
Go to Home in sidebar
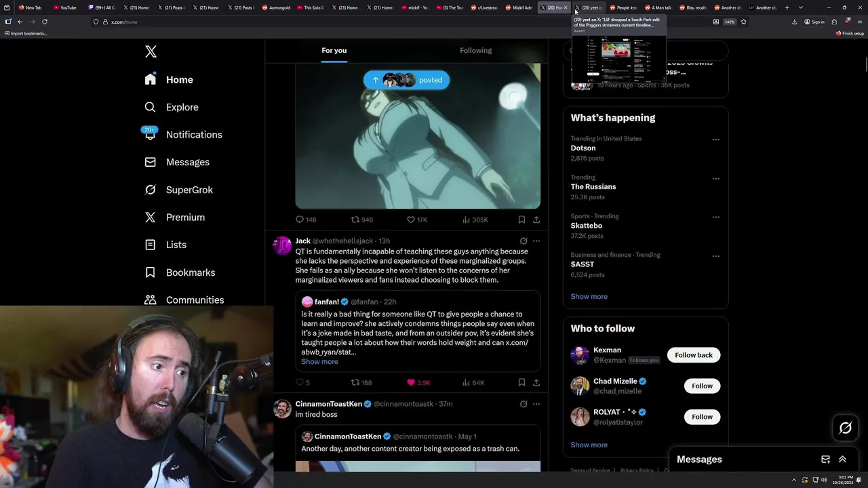[x=169, y=79]
